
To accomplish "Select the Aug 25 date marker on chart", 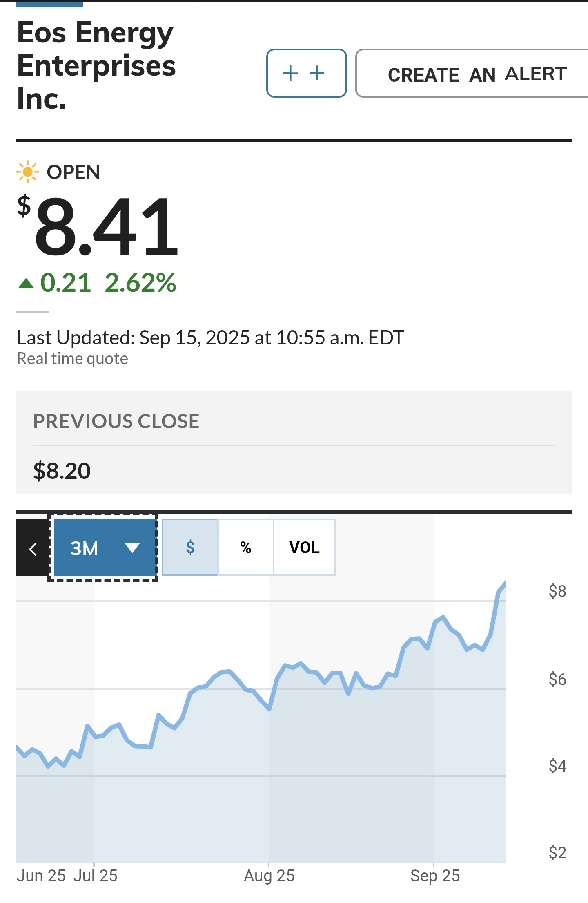I will click(269, 876).
